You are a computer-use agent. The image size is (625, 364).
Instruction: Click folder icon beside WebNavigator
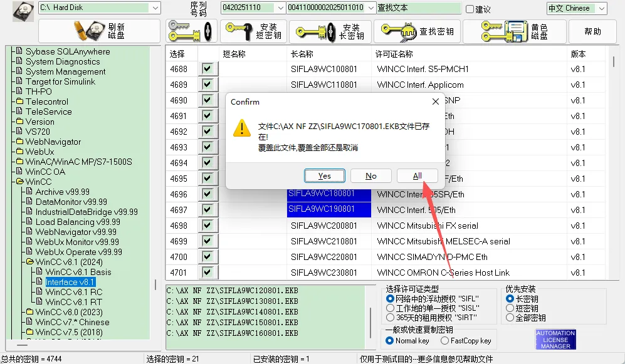point(19,142)
